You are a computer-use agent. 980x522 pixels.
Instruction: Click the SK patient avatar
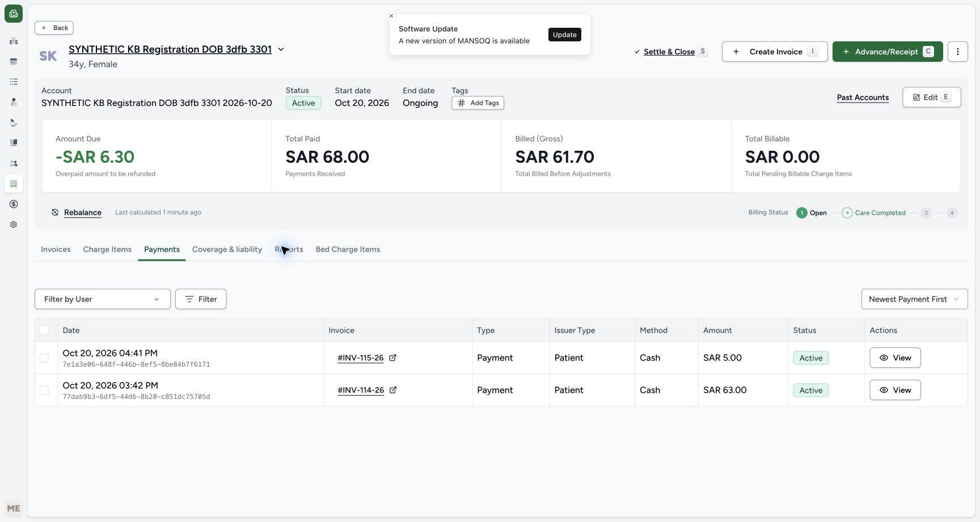pyautogui.click(x=48, y=56)
